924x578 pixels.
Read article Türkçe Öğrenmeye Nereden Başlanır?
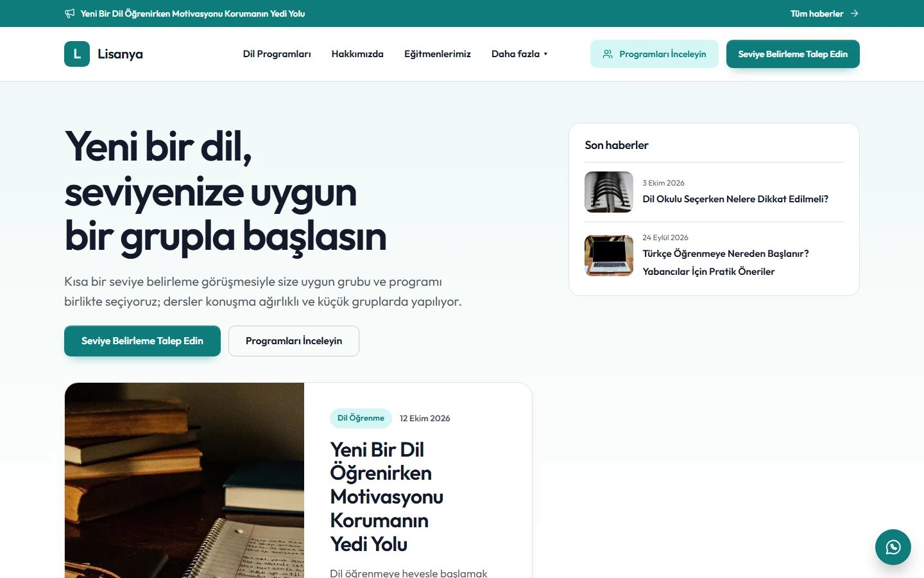726,263
